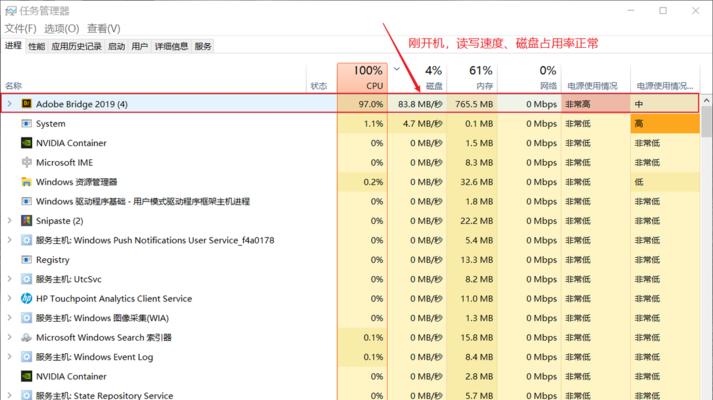This screenshot has height=400, width=713.
Task: Switch to the 启动 tab
Action: pos(116,46)
